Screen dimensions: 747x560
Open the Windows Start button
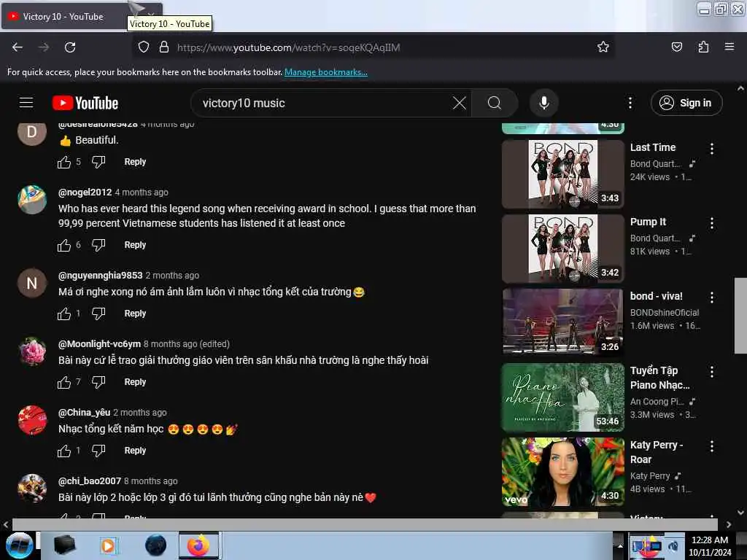(19, 545)
